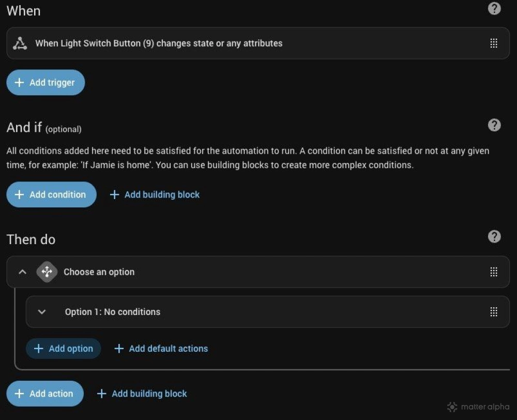Image resolution: width=517 pixels, height=420 pixels.
Task: Open help for the And if section
Action: 494,125
